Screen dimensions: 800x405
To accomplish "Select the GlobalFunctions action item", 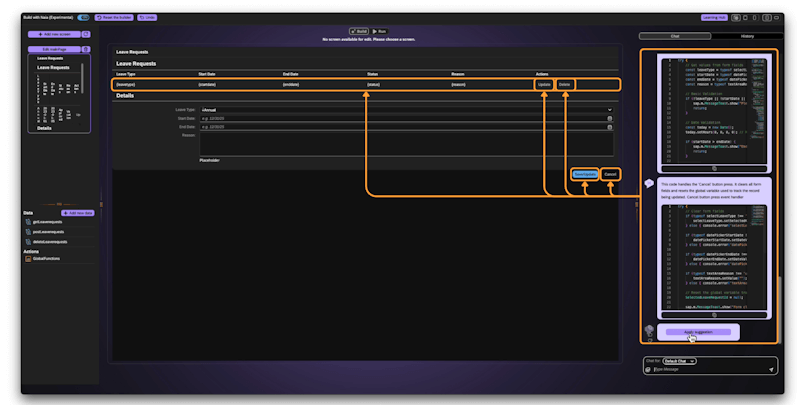I will click(x=46, y=258).
